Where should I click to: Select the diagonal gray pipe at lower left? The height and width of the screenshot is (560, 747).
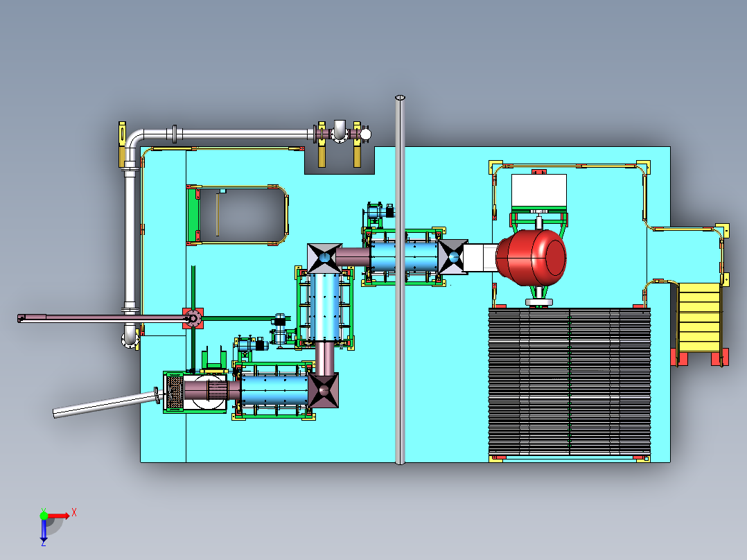[105, 405]
